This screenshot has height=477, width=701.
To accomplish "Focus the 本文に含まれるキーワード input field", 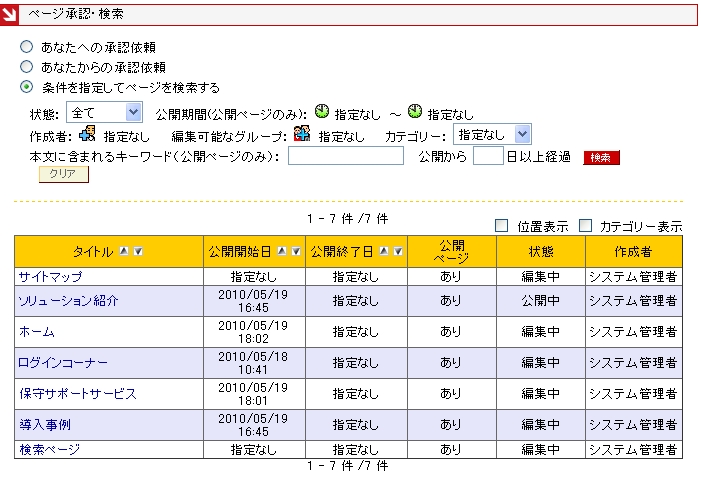I will tap(346, 156).
